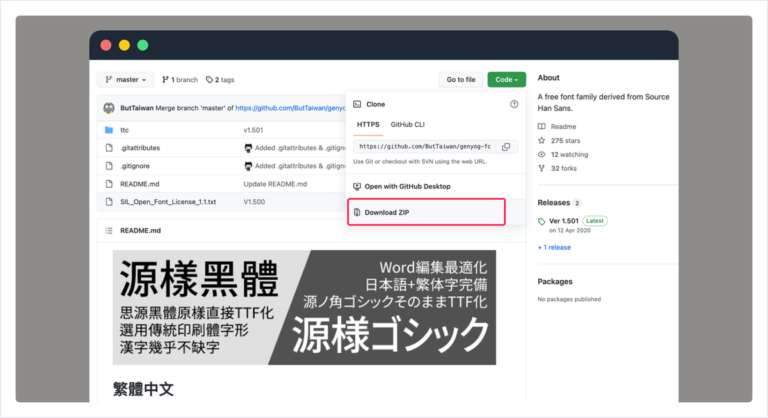768x418 pixels.
Task: Click the star icon in About
Action: [x=541, y=140]
